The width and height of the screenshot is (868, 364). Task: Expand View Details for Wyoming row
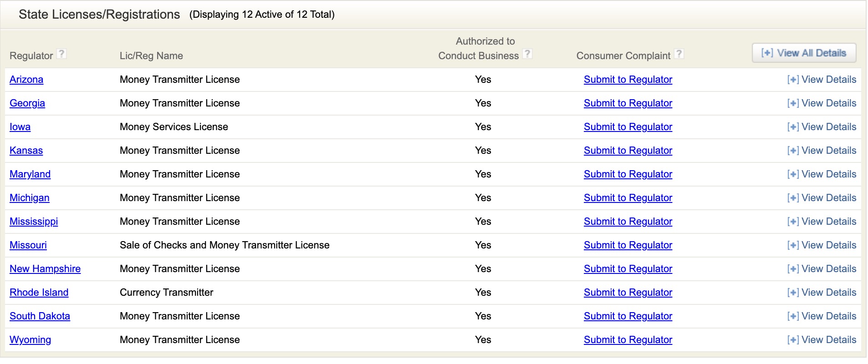(822, 340)
